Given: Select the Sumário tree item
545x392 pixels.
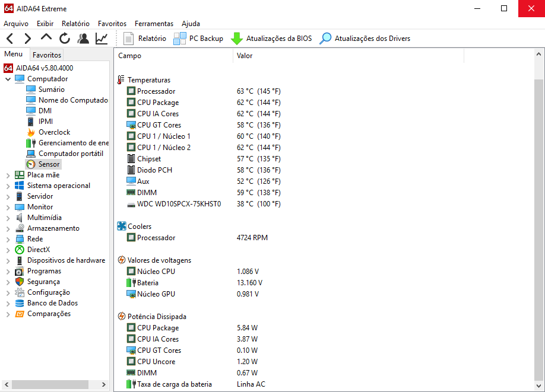Looking at the screenshot, I should 52,90.
